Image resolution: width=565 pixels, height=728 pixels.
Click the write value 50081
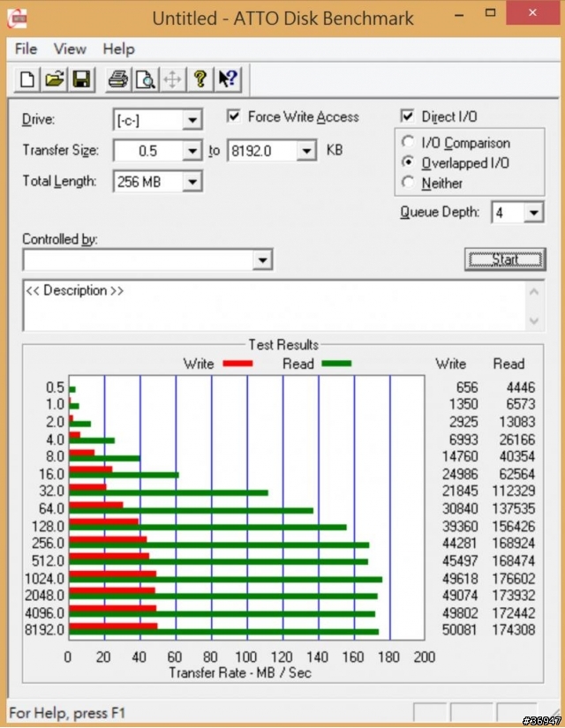point(460,629)
